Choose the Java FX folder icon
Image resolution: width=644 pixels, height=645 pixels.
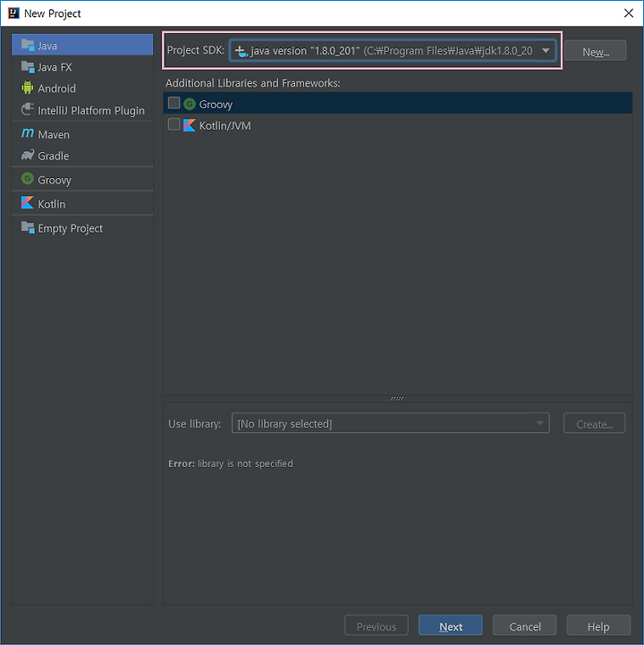tap(28, 66)
